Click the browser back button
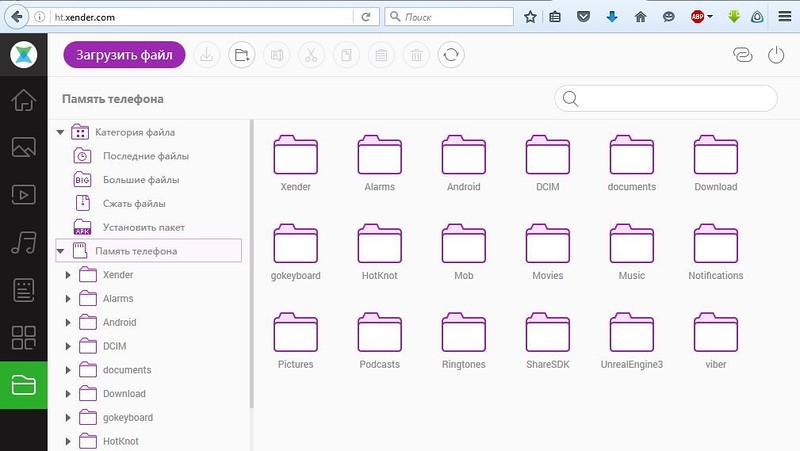The width and height of the screenshot is (800, 451). coord(17,17)
